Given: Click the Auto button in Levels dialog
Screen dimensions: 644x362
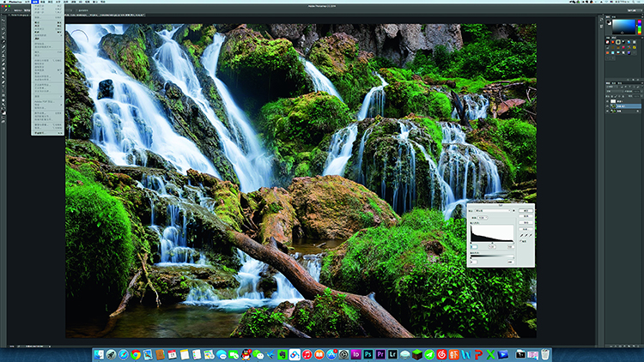Looking at the screenshot, I should (x=525, y=220).
